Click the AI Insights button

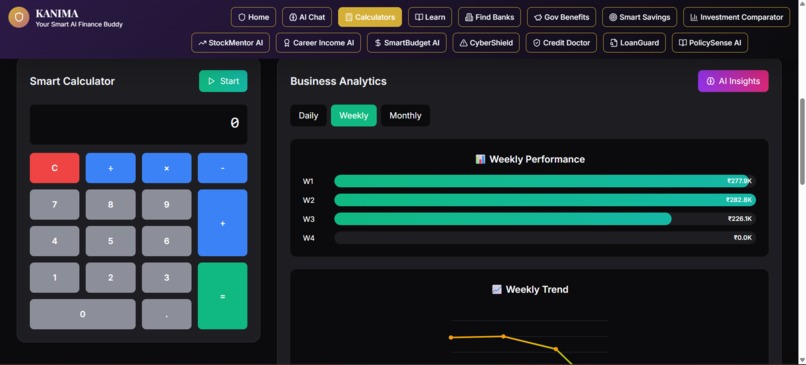tap(733, 81)
